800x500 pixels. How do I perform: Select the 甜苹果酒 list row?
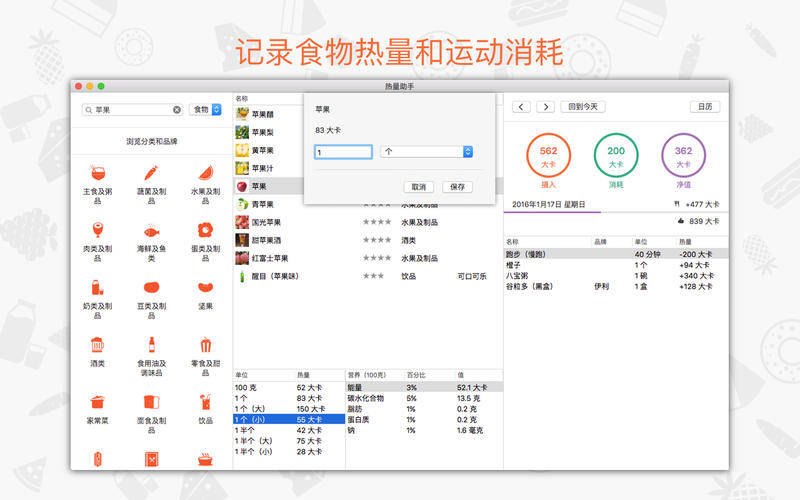(367, 240)
